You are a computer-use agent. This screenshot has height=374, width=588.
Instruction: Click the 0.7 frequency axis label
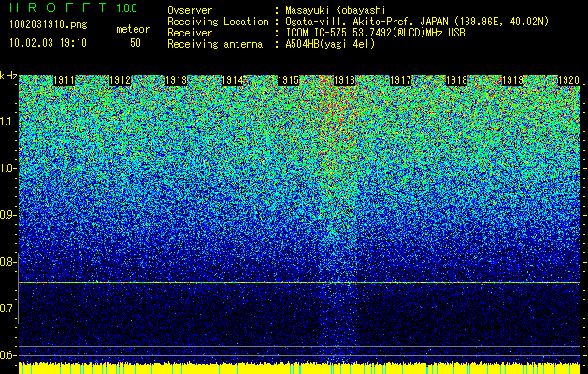coord(7,309)
